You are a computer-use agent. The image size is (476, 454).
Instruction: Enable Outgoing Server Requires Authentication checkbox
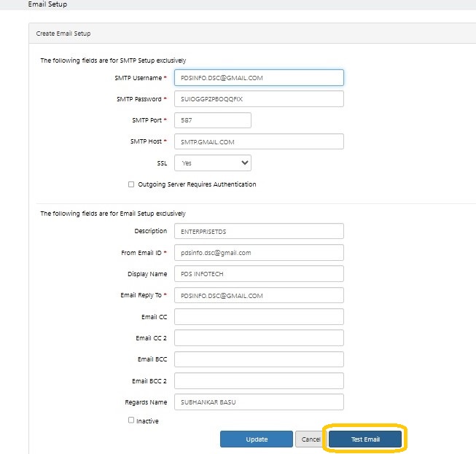tap(131, 184)
